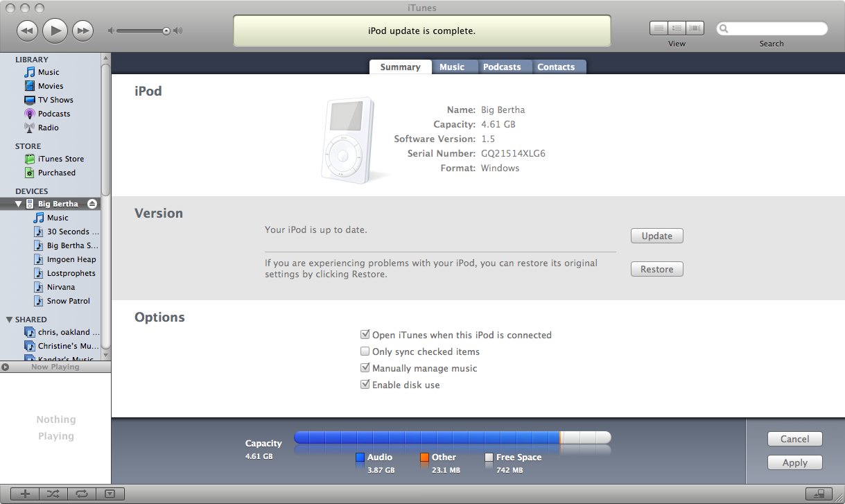Switch to Cover Flow view
This screenshot has height=504, width=845.
click(x=695, y=28)
